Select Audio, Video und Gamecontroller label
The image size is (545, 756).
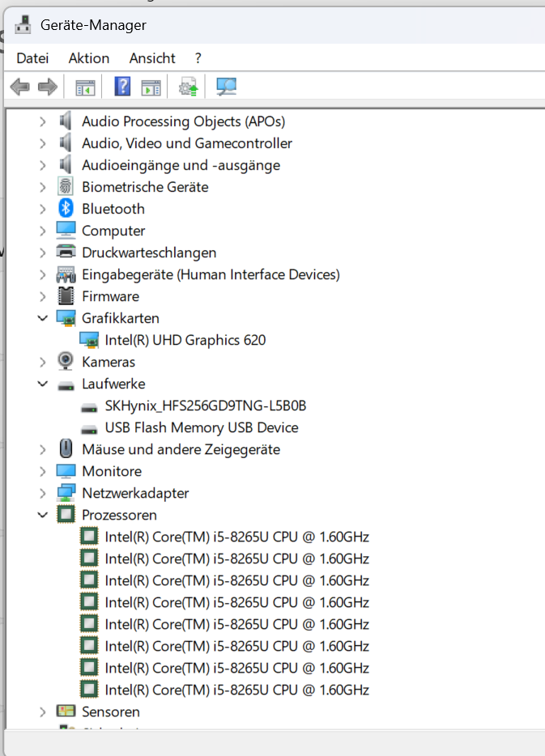(x=187, y=143)
